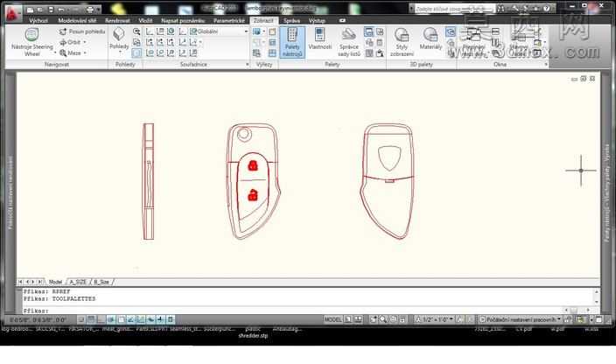Open the Pohledy view cube button
Screen dimensions: 616x364
tap(119, 38)
